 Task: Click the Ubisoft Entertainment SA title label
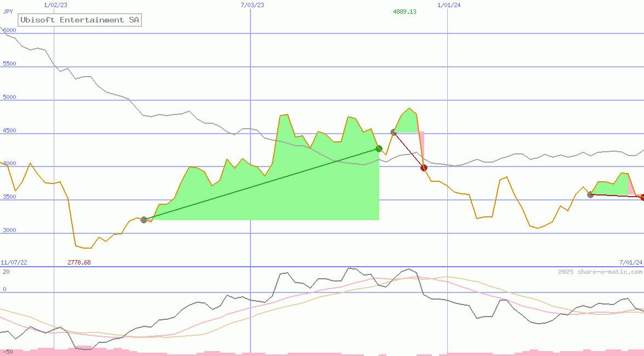tap(79, 20)
